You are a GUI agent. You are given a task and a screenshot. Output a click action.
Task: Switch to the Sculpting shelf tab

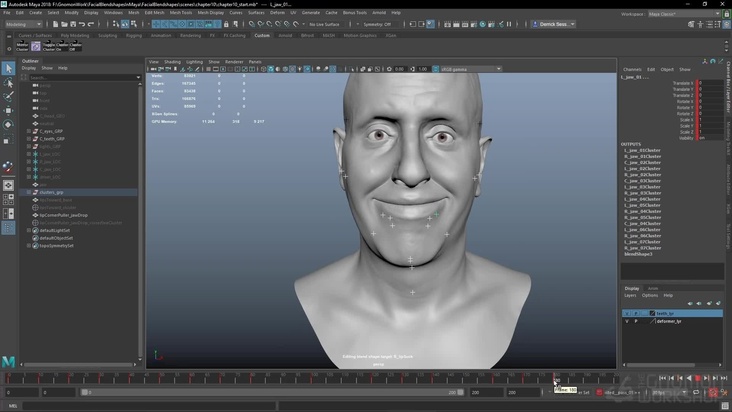107,35
